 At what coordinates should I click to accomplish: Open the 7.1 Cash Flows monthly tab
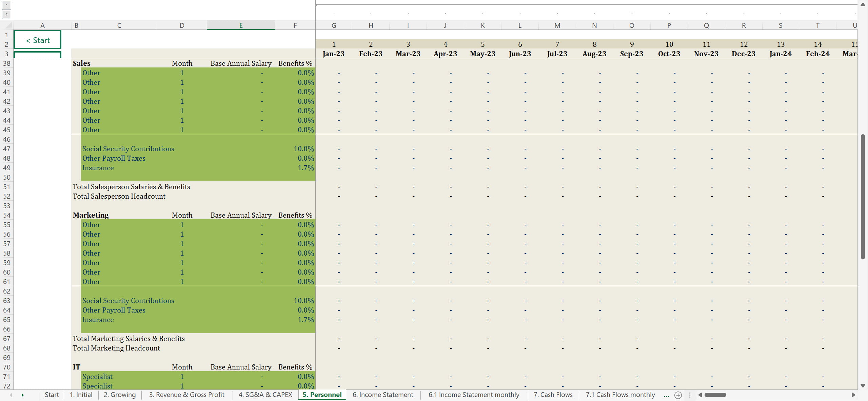point(620,395)
